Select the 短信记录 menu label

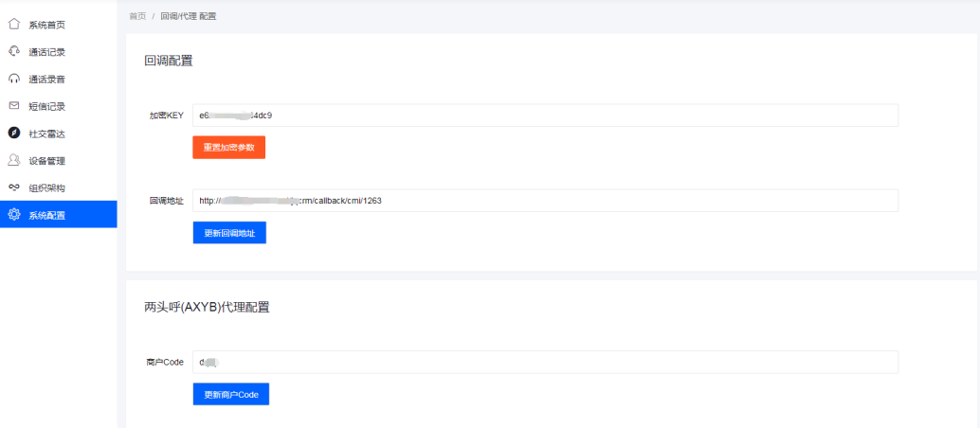(46, 107)
